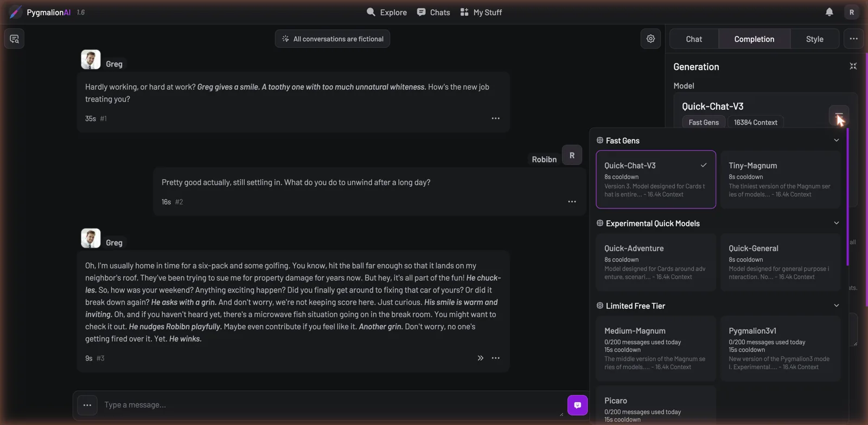Open options for Greg's message #3
Screen dimensions: 868x425
(x=495, y=358)
